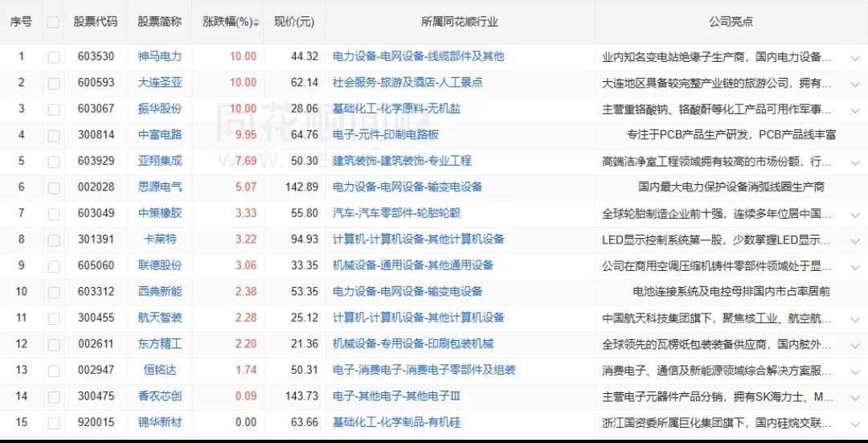Expand company highlights for 亚翔集成

pyautogui.click(x=854, y=162)
